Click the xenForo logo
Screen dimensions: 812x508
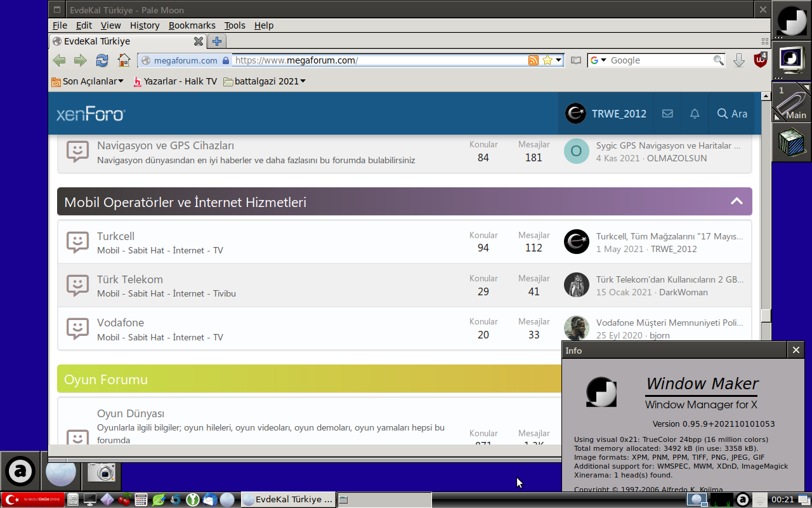coord(91,114)
